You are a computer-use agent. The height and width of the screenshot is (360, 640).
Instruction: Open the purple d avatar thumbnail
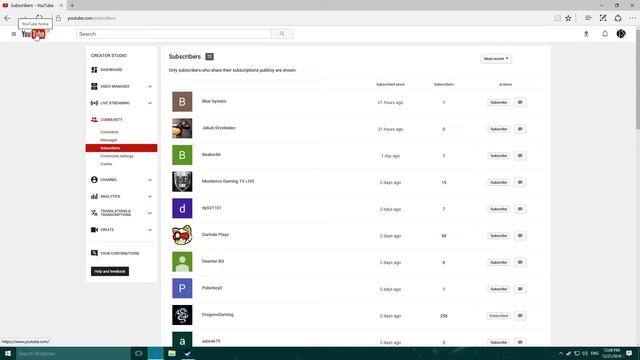pyautogui.click(x=182, y=209)
